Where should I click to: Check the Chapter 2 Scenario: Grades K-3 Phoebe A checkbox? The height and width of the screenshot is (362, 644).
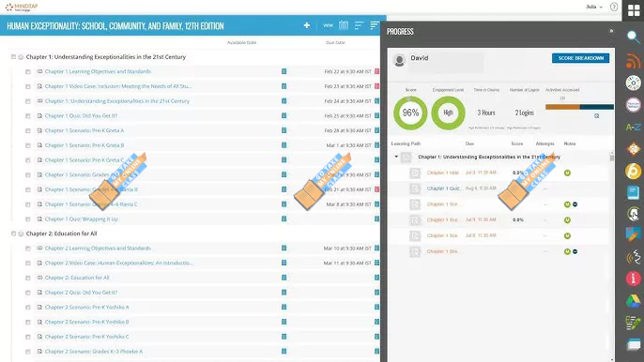28,352
